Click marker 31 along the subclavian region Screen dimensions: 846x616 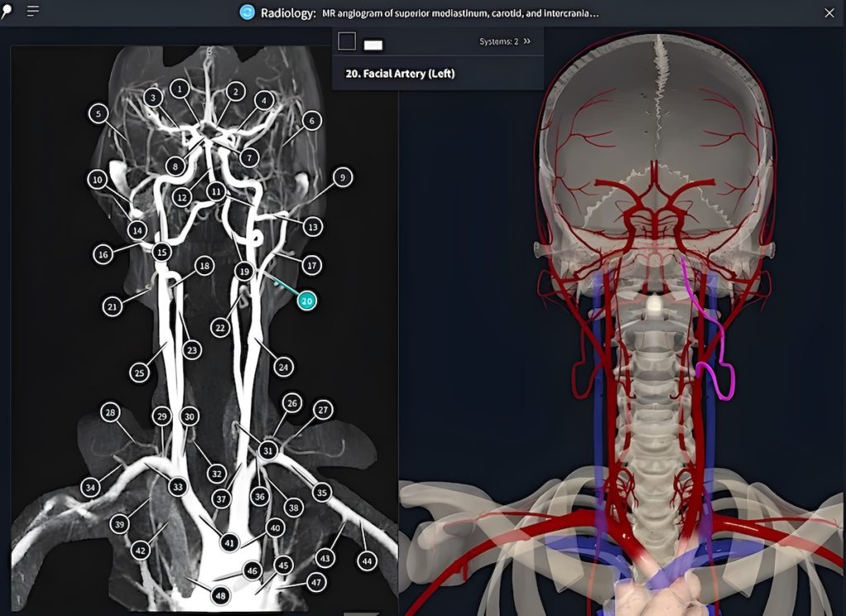pos(268,450)
